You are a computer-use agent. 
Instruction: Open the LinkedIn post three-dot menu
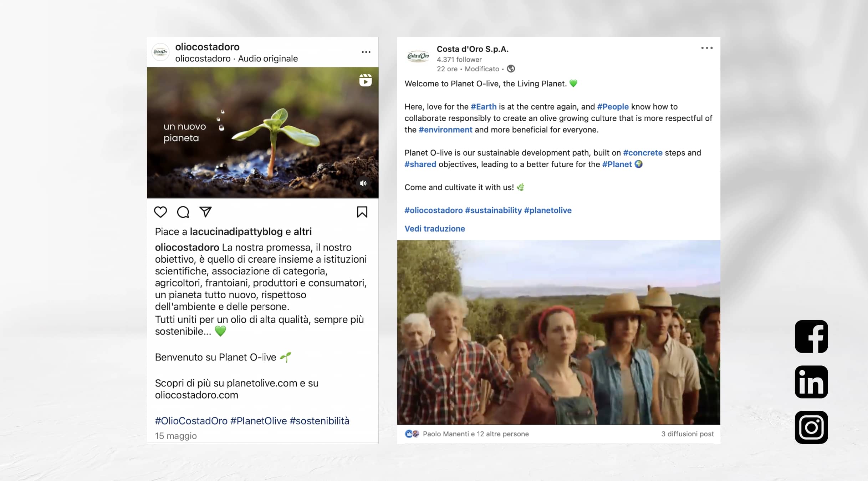[x=707, y=48]
